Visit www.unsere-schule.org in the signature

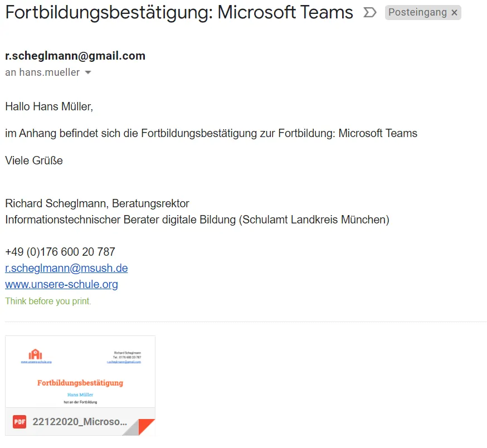[x=61, y=284]
